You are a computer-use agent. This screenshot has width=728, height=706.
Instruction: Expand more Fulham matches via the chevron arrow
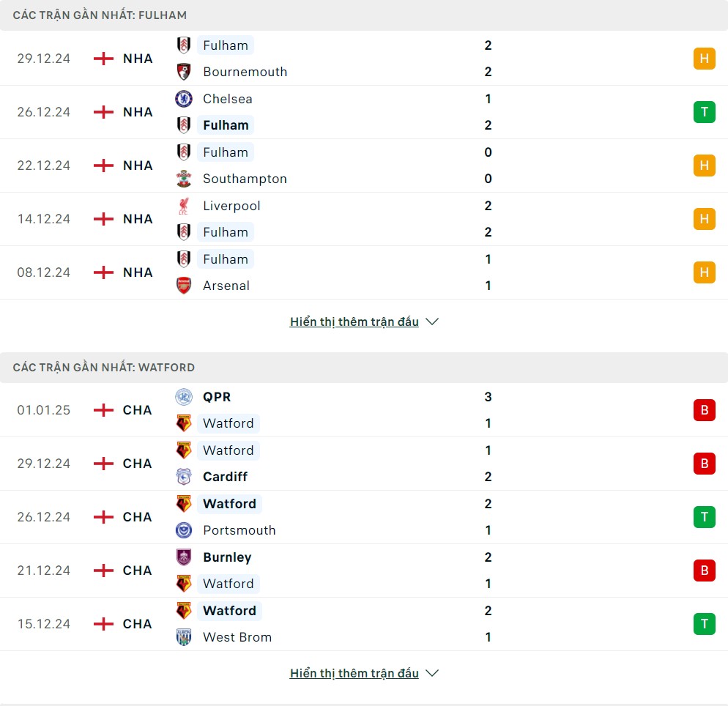[432, 322]
